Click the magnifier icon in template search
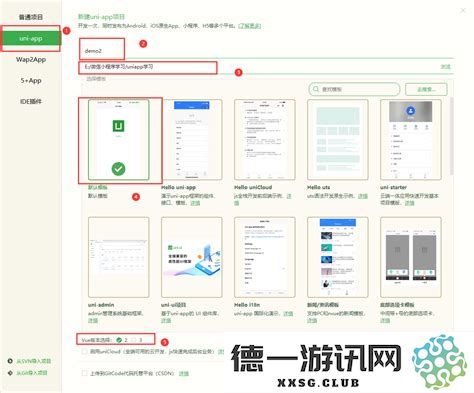 [315, 89]
